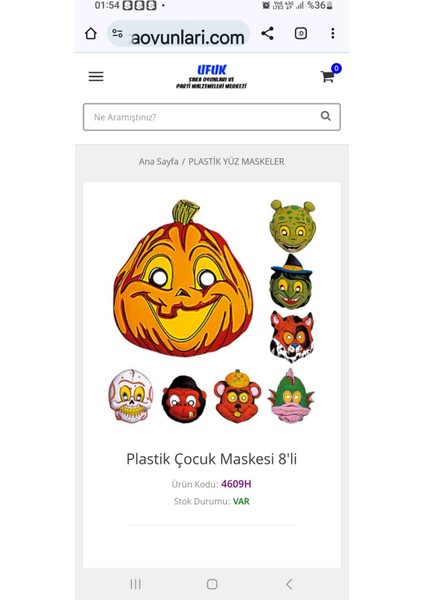Click the Ufuk store logo
Screen dimensions: 424x600
[212, 76]
